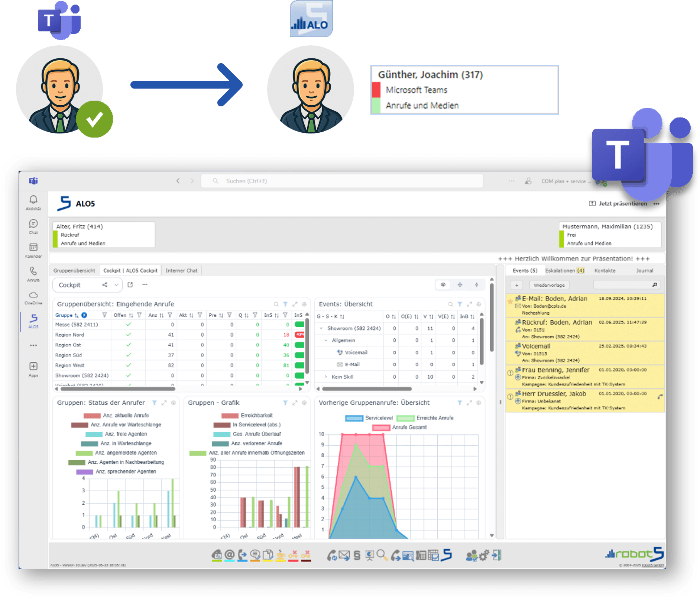Click the logout door icon in bottom toolbar
Image resolution: width=700 pixels, height=599 pixels.
(x=497, y=555)
